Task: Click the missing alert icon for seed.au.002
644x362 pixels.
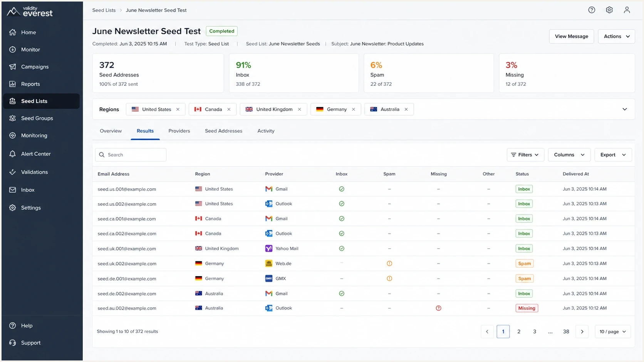Action: point(438,308)
